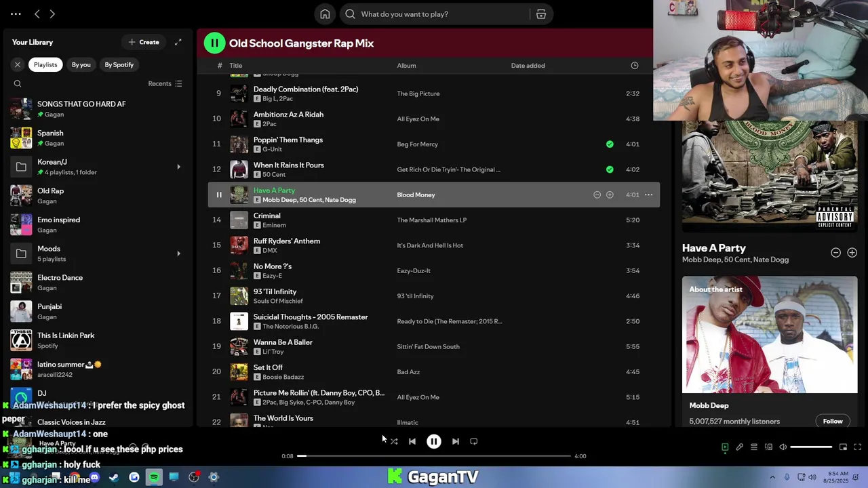Toggle saved checkmark for Poppin' Them Thangs

(610, 144)
